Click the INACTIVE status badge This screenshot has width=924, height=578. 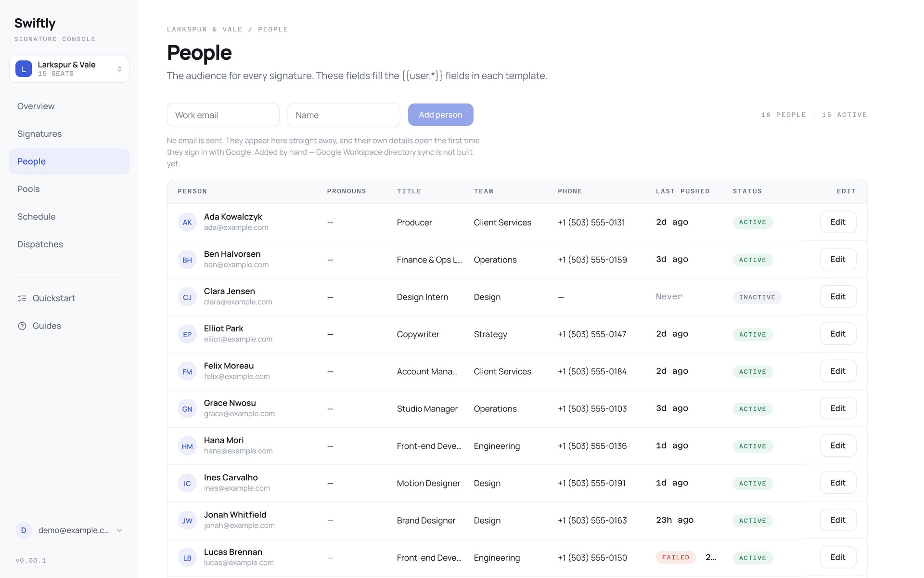[x=757, y=297]
